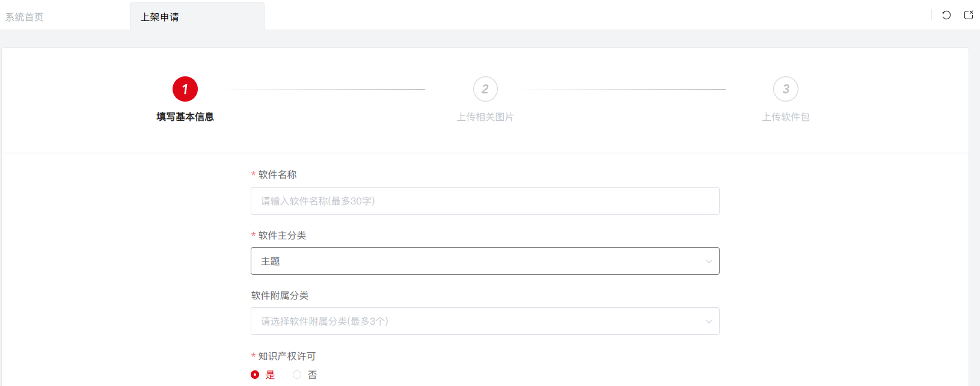Click the 是 label text
This screenshot has width=980, height=386.
(x=271, y=375)
